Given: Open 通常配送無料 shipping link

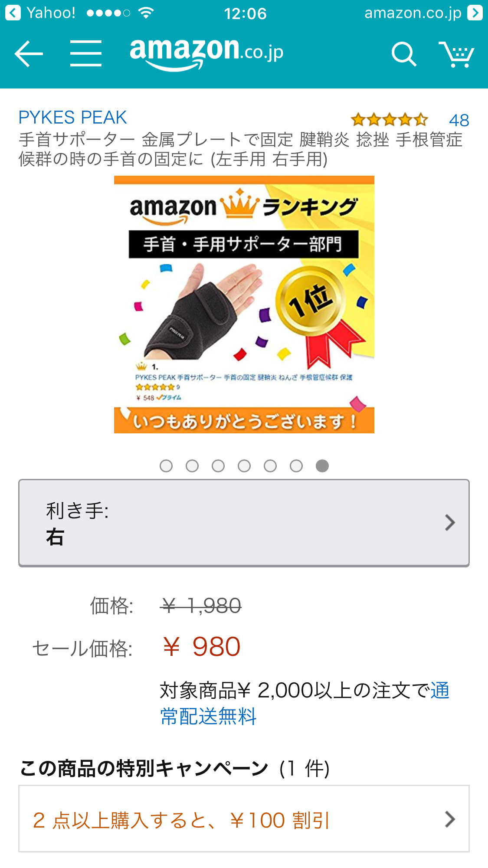Looking at the screenshot, I should 305,704.
